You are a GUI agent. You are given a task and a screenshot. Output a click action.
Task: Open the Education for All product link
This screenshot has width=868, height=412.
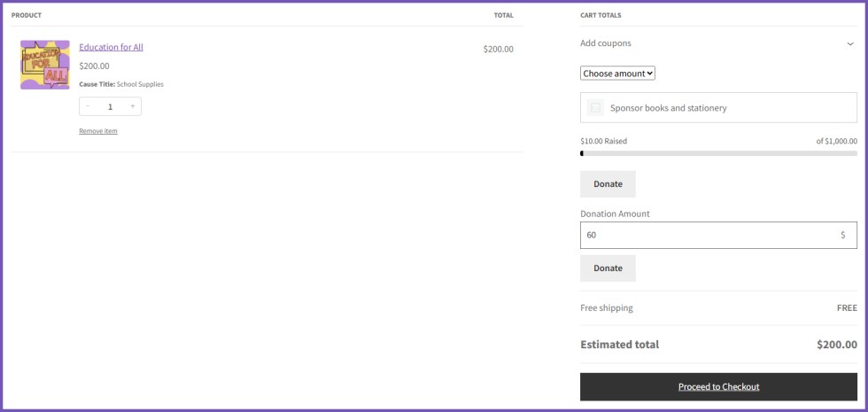click(112, 47)
